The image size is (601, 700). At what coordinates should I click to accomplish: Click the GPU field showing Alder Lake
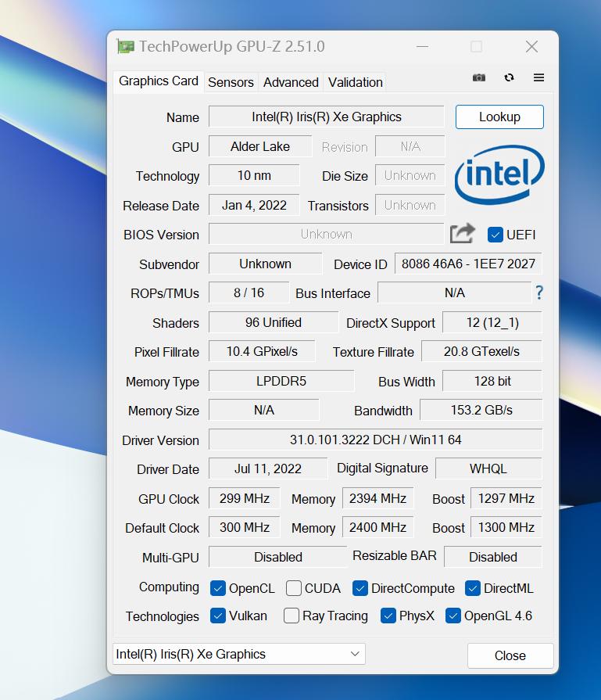click(x=260, y=146)
